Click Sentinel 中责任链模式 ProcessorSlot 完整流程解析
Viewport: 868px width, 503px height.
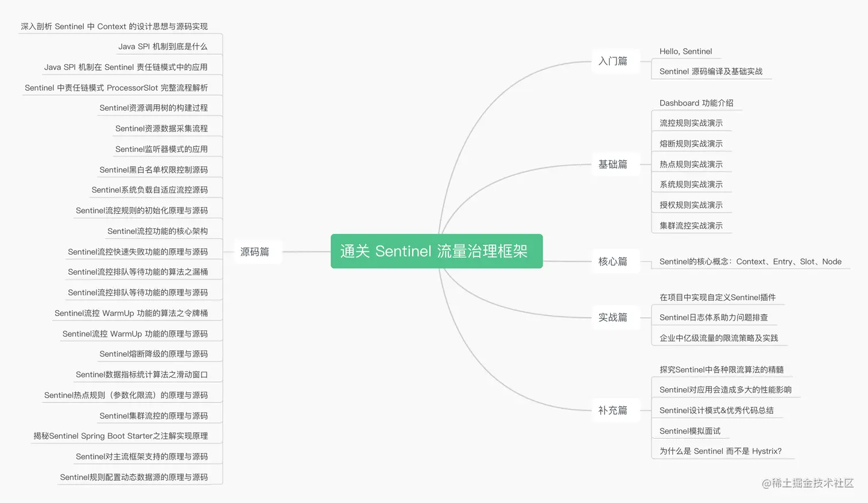pyautogui.click(x=117, y=88)
